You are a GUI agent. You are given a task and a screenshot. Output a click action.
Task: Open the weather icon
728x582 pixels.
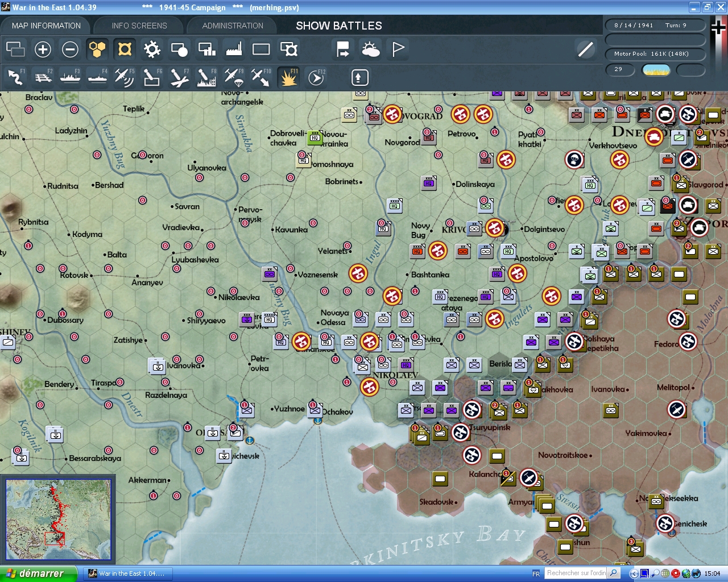tap(371, 49)
